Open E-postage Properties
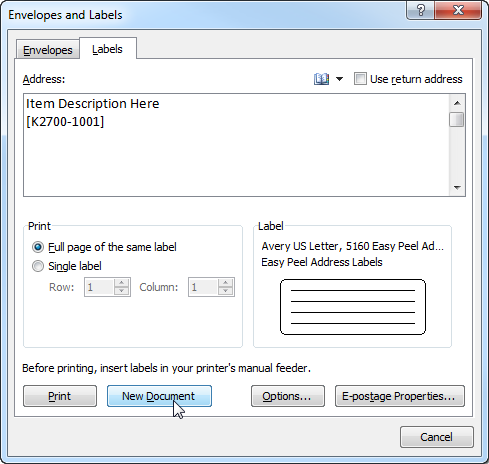 [x=400, y=396]
